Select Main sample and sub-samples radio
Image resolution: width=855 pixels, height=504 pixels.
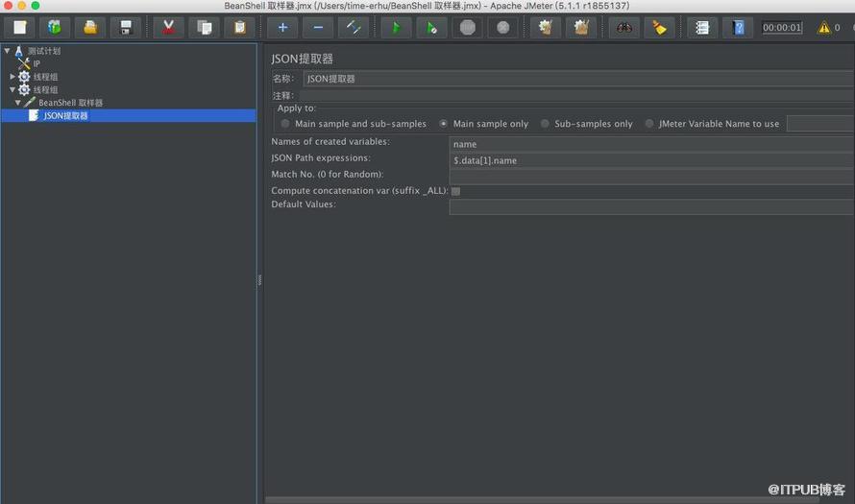point(285,124)
